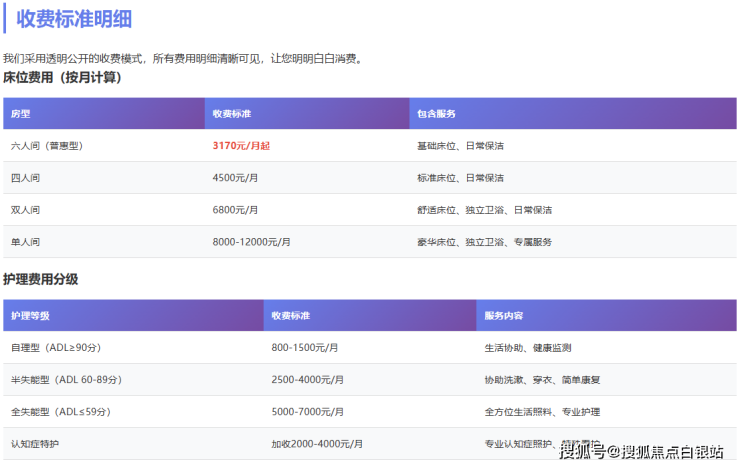
Task: Select the 全失能型（ADL≤59分） care level cell
Action: [x=60, y=412]
